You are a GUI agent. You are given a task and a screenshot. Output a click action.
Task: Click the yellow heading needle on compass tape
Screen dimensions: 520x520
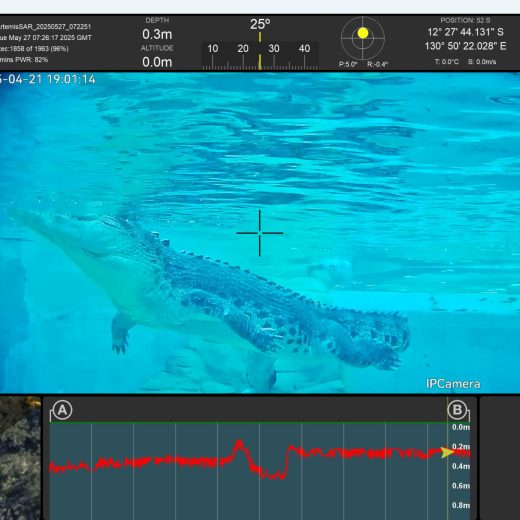point(260,62)
